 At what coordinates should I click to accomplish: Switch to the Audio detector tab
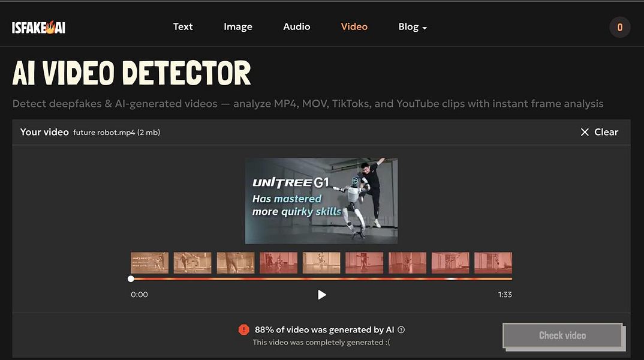[296, 26]
